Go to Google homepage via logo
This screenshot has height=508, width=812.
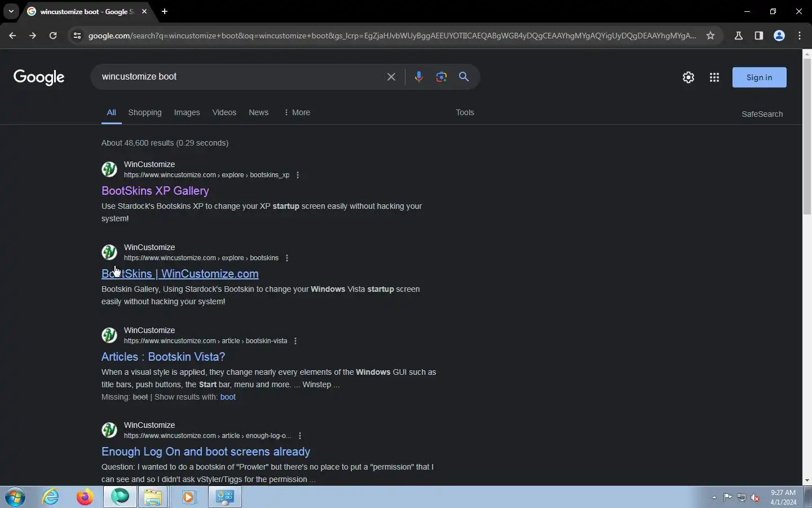click(x=39, y=77)
